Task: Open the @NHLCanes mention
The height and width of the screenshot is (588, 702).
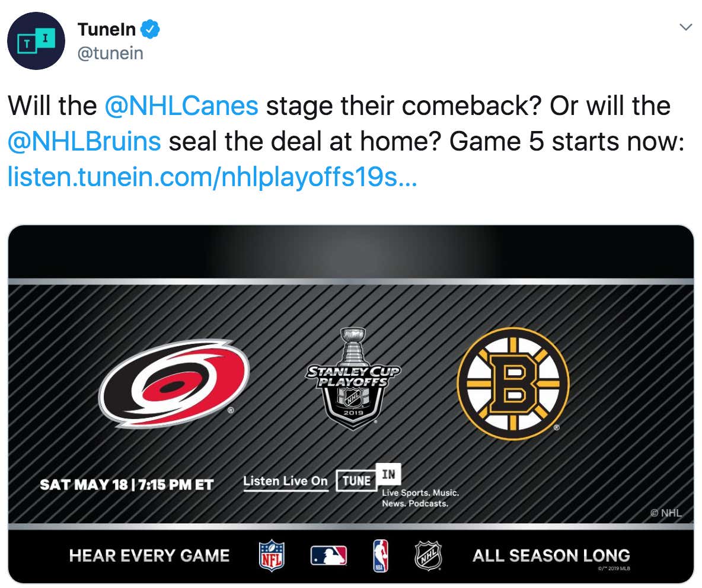Action: pos(181,106)
